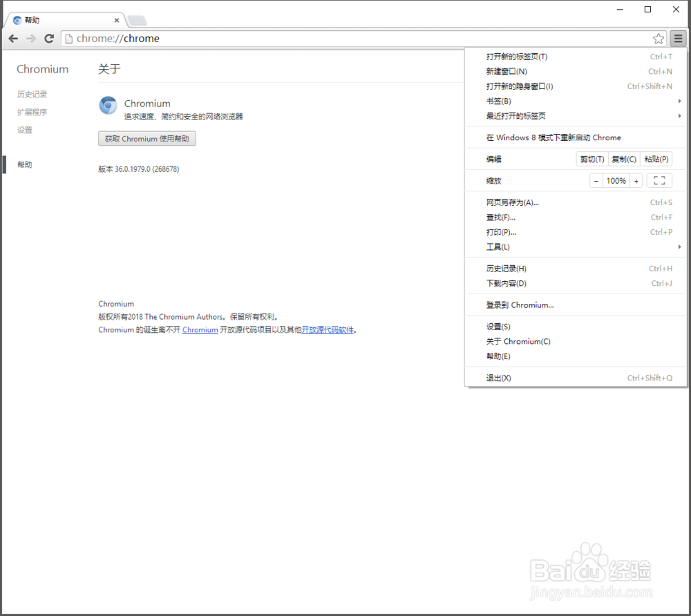Click the Chromium logo on About page
691x616 pixels.
tap(108, 105)
